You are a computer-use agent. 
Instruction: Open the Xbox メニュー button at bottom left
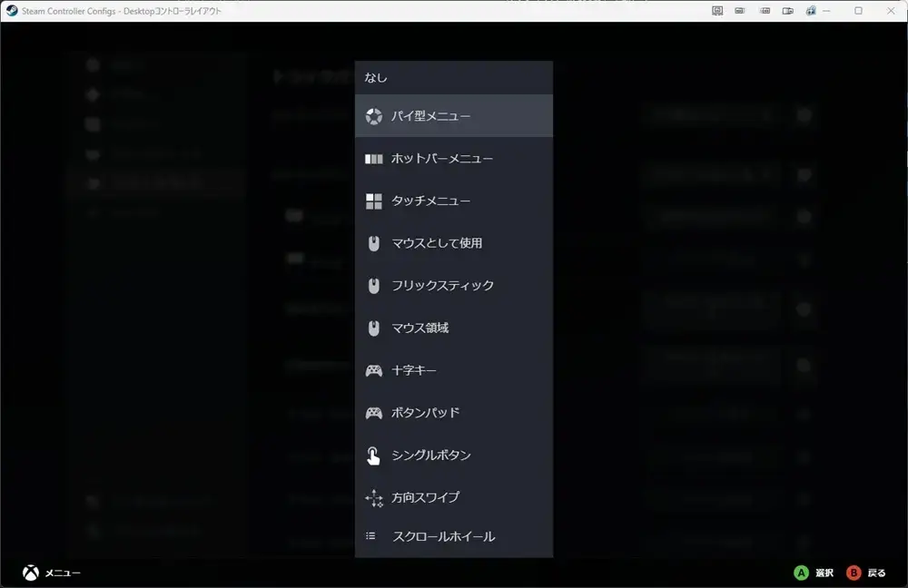coord(52,573)
